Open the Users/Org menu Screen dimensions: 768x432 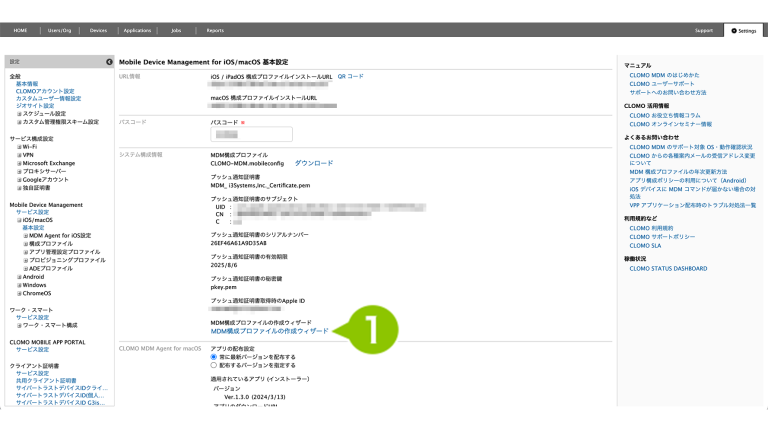62,31
